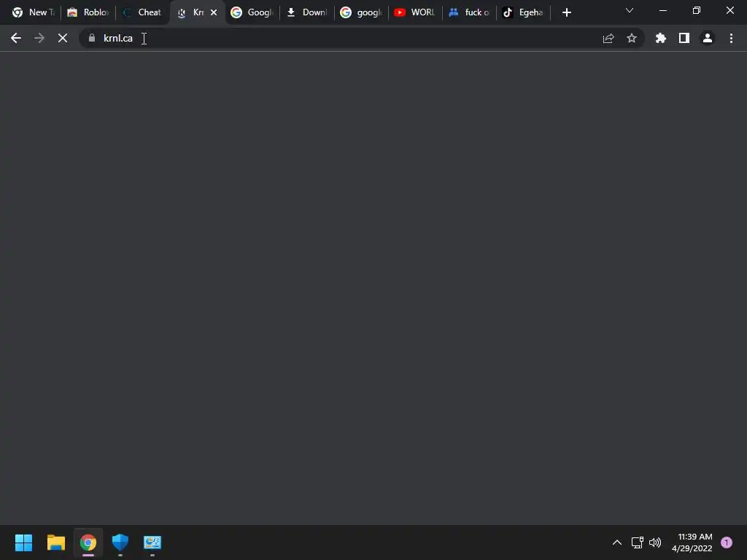Switch to the Roblox tab
Viewport: 747px width, 560px height.
tap(88, 12)
